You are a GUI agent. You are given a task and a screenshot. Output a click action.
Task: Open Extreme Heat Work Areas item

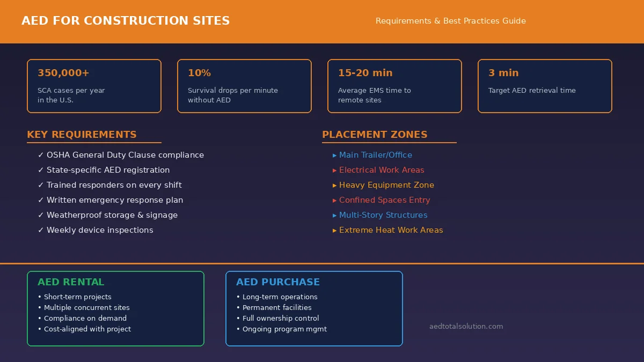(x=391, y=230)
